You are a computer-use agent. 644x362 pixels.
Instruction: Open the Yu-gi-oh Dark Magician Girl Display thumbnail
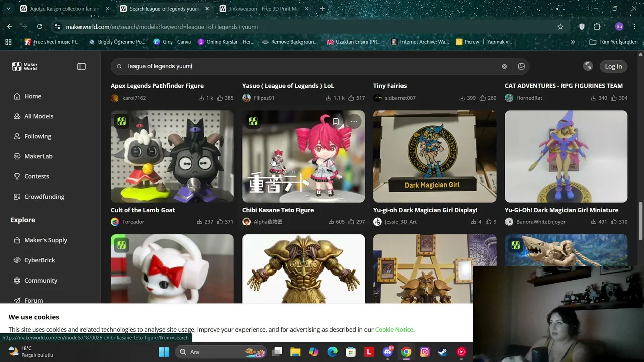pos(435,156)
